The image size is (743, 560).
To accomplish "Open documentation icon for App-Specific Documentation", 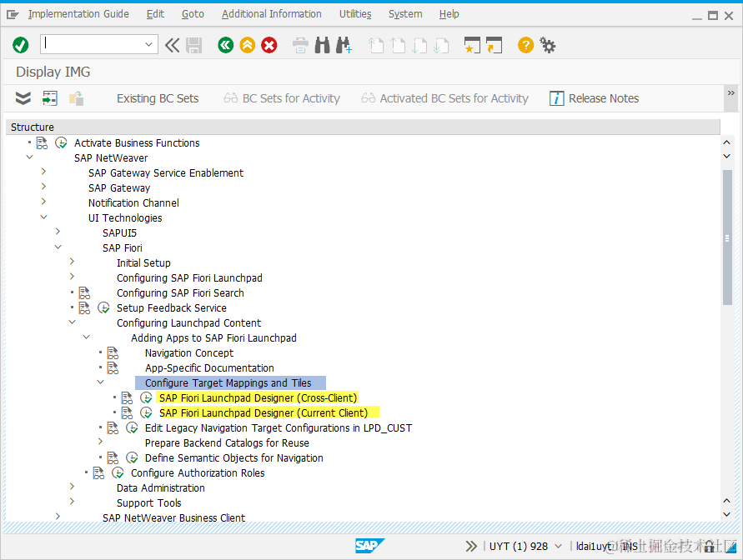I will coord(113,368).
